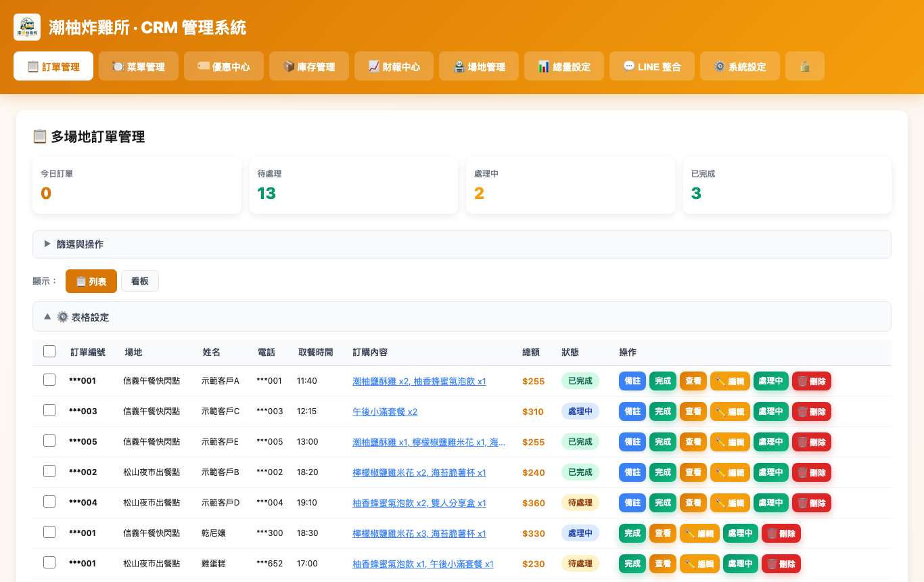Expand the 篩選與操作 section
The height and width of the screenshot is (582, 924).
(x=462, y=244)
